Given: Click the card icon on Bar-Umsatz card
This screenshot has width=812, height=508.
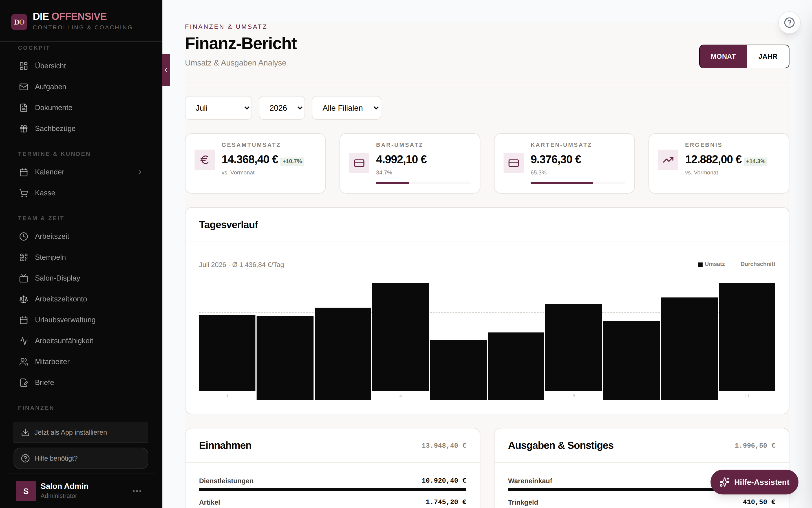Looking at the screenshot, I should point(359,163).
